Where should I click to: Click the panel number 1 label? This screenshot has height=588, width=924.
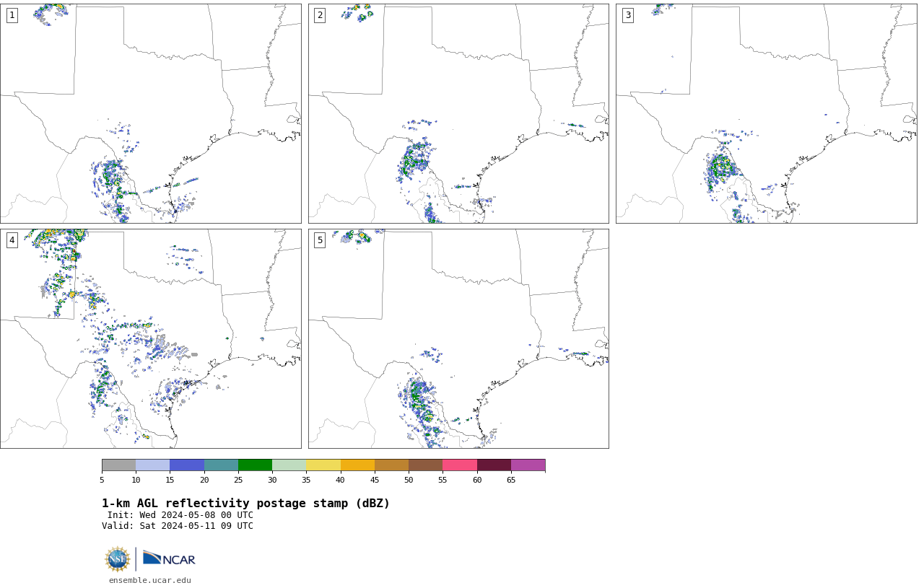(12, 15)
